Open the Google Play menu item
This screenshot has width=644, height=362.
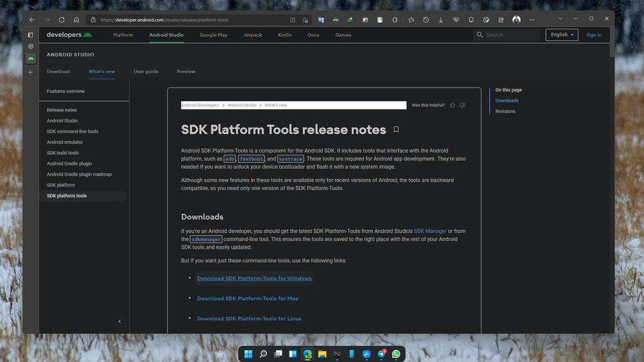pos(213,35)
